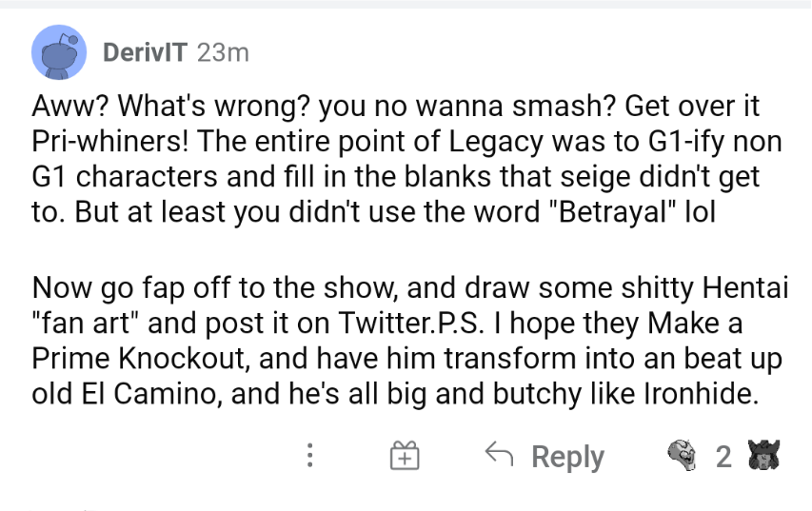Screen dimensions: 812x511
Task: Downvote the comment using the dark robot icon
Action: coord(764,456)
